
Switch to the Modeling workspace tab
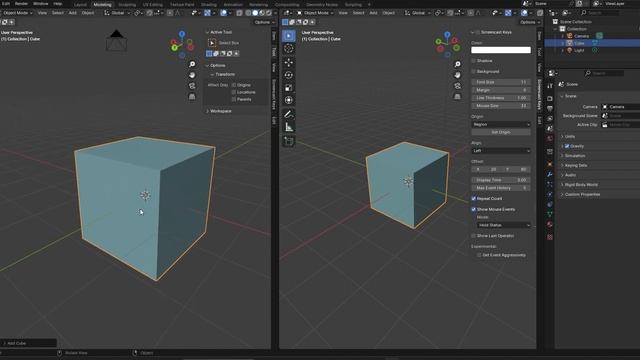102,4
